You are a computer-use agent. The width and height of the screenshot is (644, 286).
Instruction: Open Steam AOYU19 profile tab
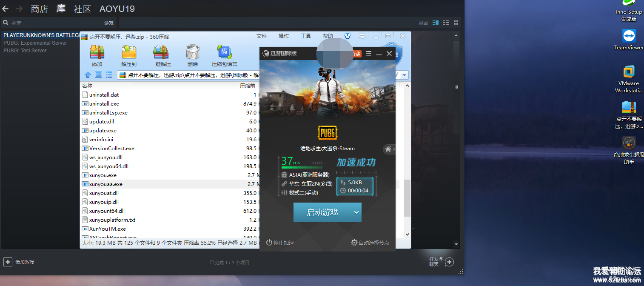[x=117, y=9]
